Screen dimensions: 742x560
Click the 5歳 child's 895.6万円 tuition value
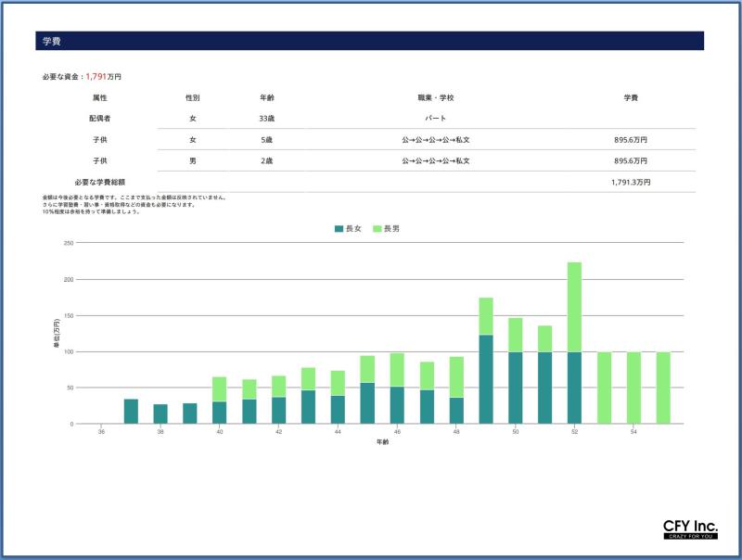pyautogui.click(x=630, y=140)
